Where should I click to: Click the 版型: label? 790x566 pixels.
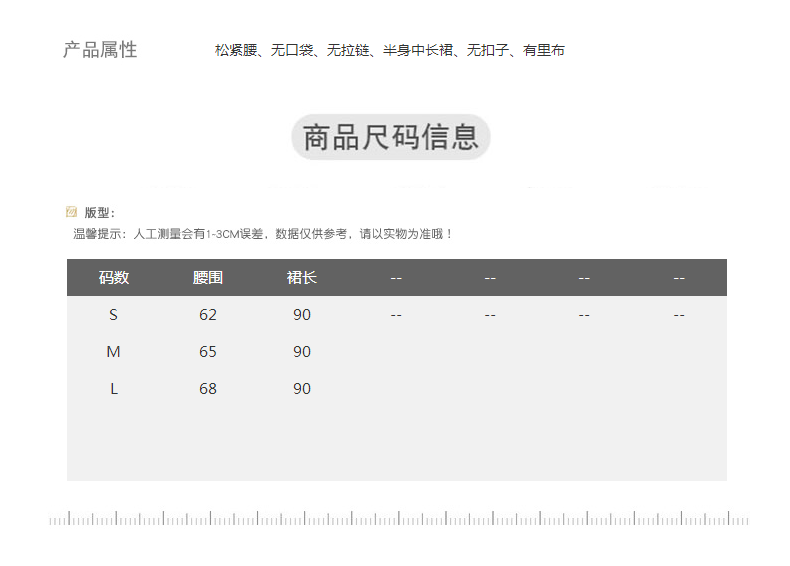(100, 213)
